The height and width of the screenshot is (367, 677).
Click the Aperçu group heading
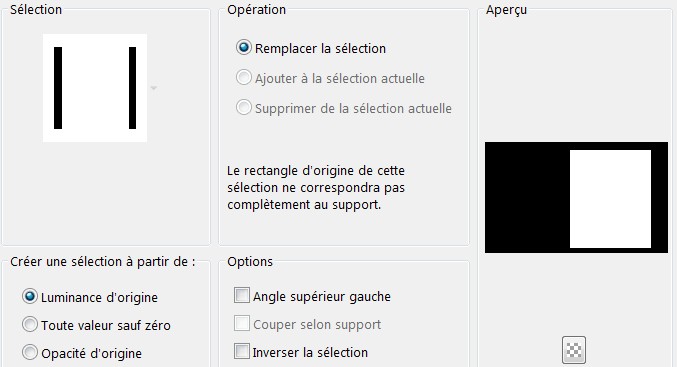point(506,9)
